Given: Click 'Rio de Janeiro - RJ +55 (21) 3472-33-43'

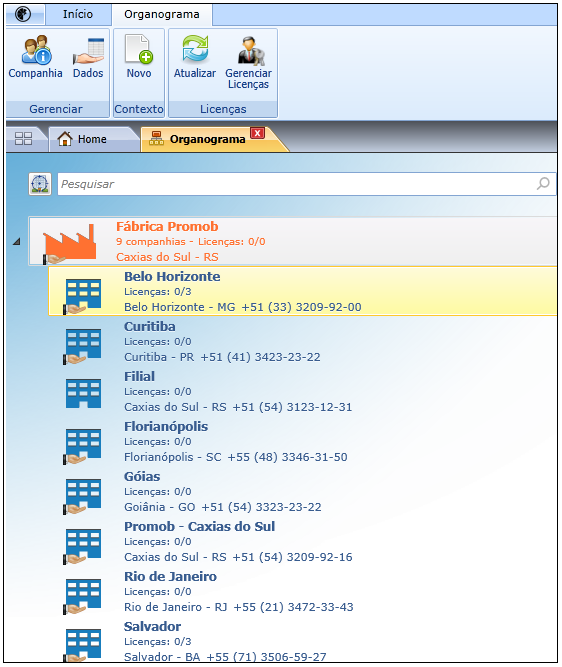Looking at the screenshot, I should point(239,607).
